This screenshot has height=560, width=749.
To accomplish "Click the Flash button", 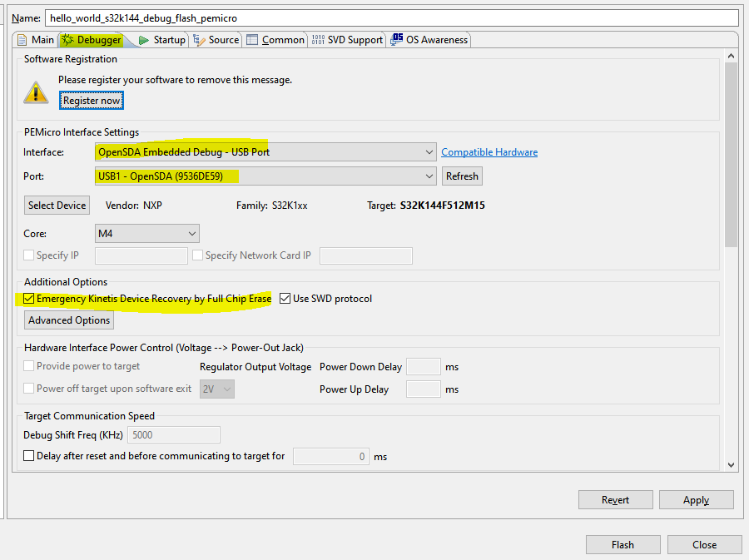I will tap(623, 545).
